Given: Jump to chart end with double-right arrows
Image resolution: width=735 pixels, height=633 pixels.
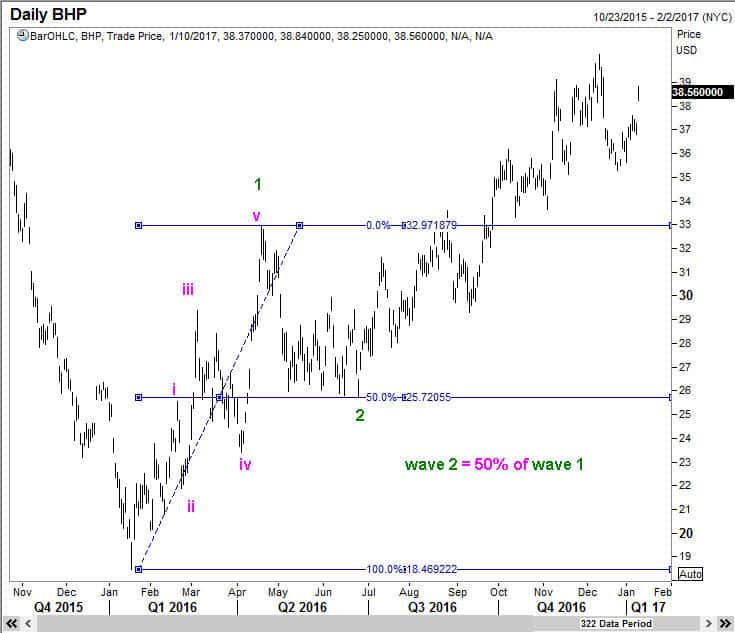Looking at the screenshot, I should click(726, 623).
